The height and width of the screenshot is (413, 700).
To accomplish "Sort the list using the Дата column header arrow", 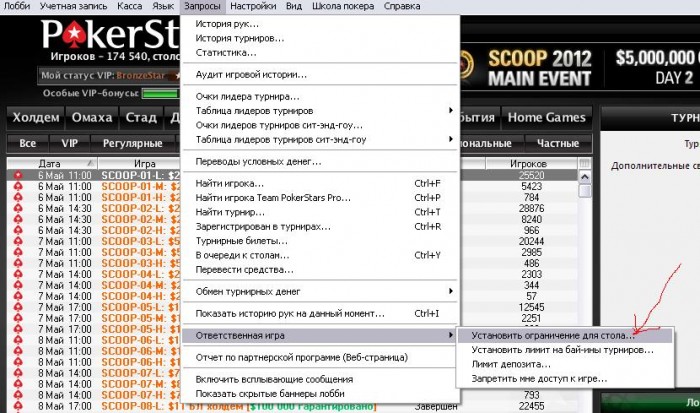I will pos(90,163).
